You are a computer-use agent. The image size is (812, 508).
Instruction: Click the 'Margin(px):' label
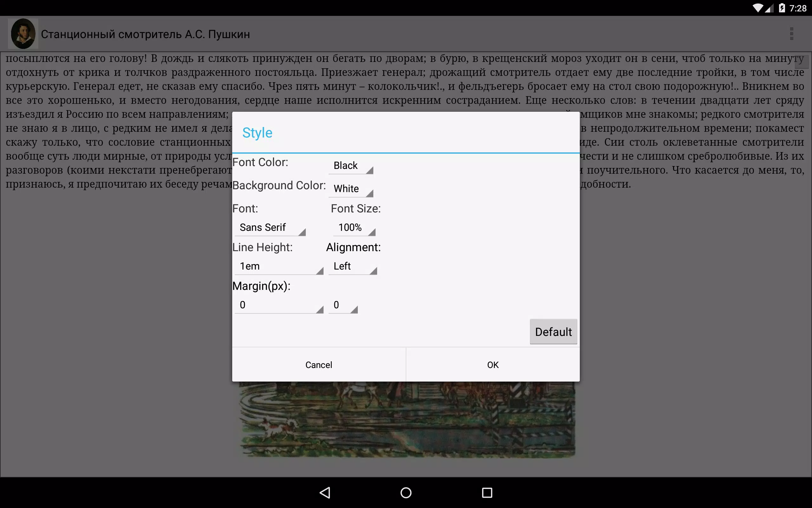point(261,286)
